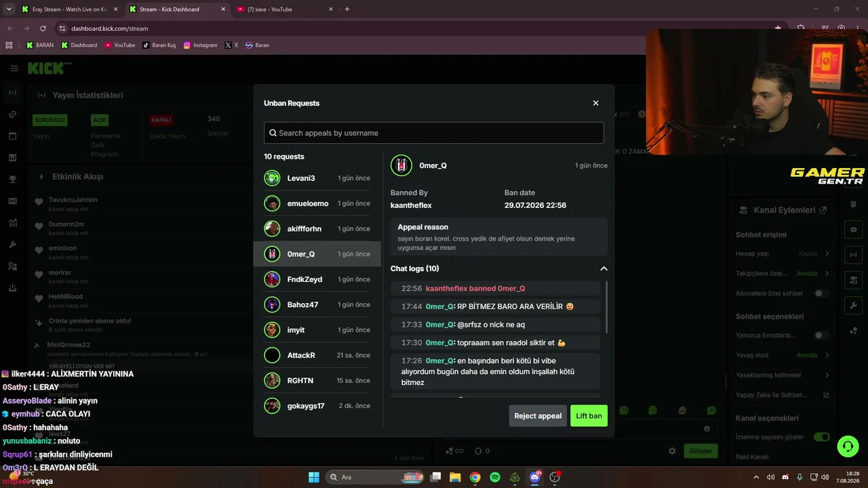
Task: Open imyit's unban request
Action: tap(317, 330)
